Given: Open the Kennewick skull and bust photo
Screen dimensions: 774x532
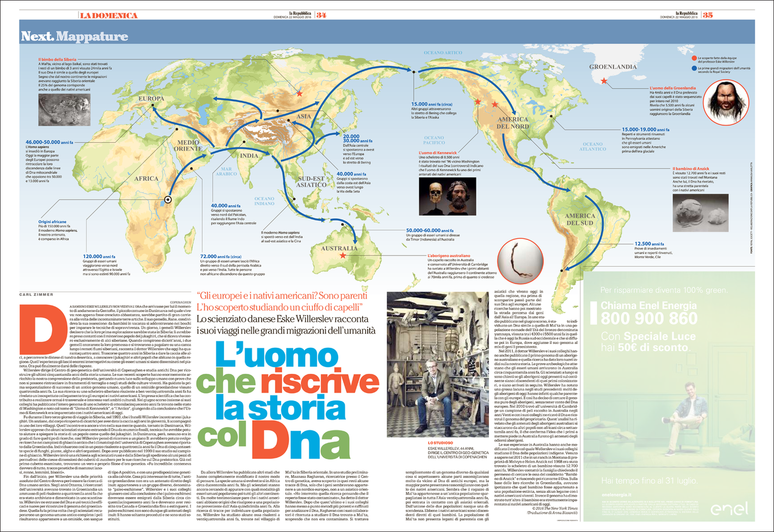Looking at the screenshot, I should click(x=448, y=196).
